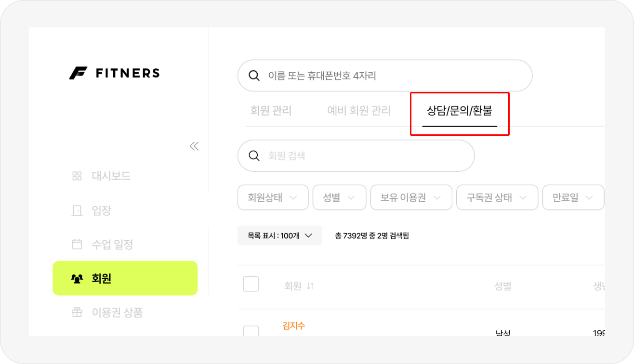Image resolution: width=634 pixels, height=364 pixels.
Task: Click the sort arrows beside 회원 column
Action: pos(310,286)
